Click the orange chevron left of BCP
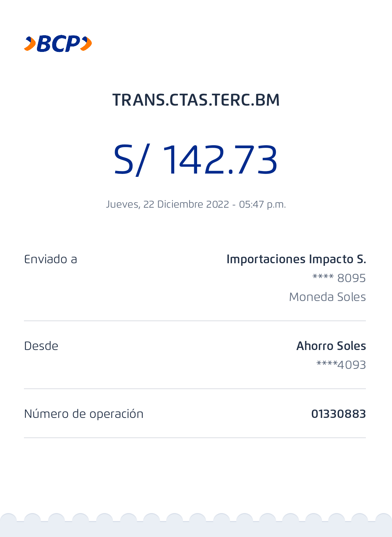 click(30, 44)
